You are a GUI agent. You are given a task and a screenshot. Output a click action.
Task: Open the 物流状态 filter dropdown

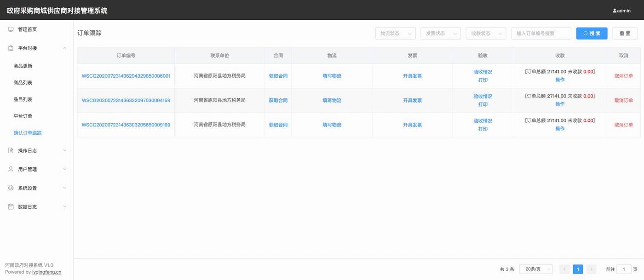[395, 34]
